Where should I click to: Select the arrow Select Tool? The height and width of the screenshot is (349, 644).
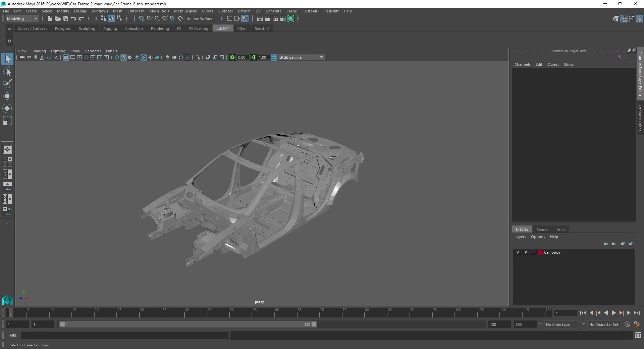pos(7,59)
